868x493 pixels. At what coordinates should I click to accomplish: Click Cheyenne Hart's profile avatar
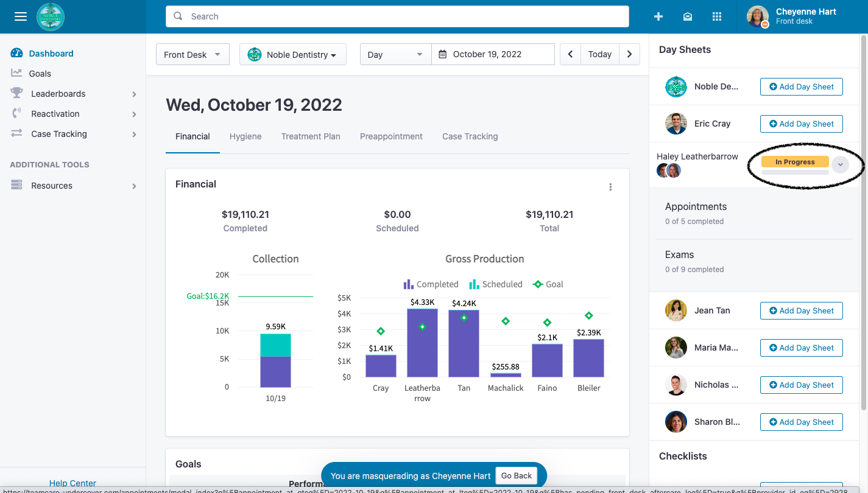coord(758,17)
